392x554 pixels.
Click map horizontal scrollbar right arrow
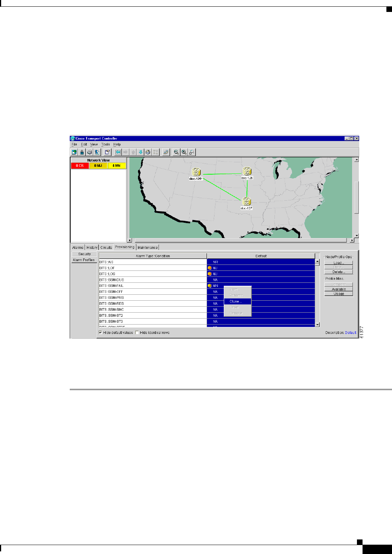click(x=352, y=241)
